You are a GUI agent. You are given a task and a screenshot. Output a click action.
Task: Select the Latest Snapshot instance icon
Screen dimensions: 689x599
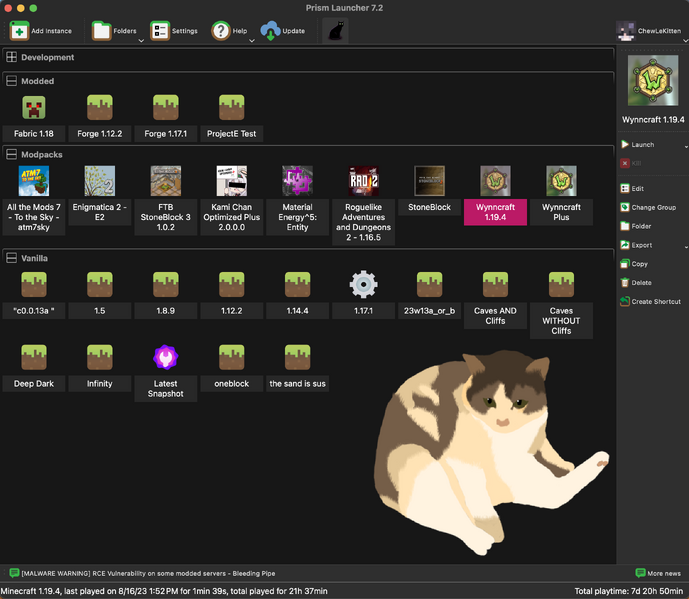(x=165, y=357)
